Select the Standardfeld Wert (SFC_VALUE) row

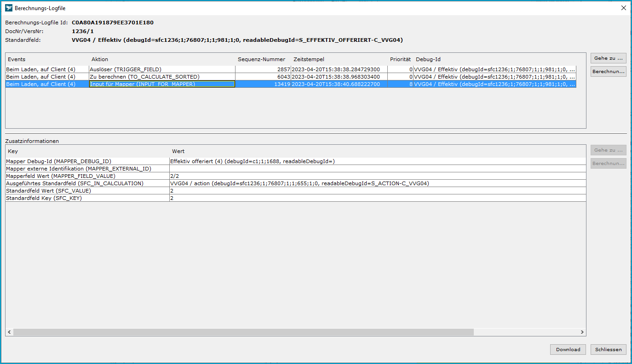(x=48, y=191)
